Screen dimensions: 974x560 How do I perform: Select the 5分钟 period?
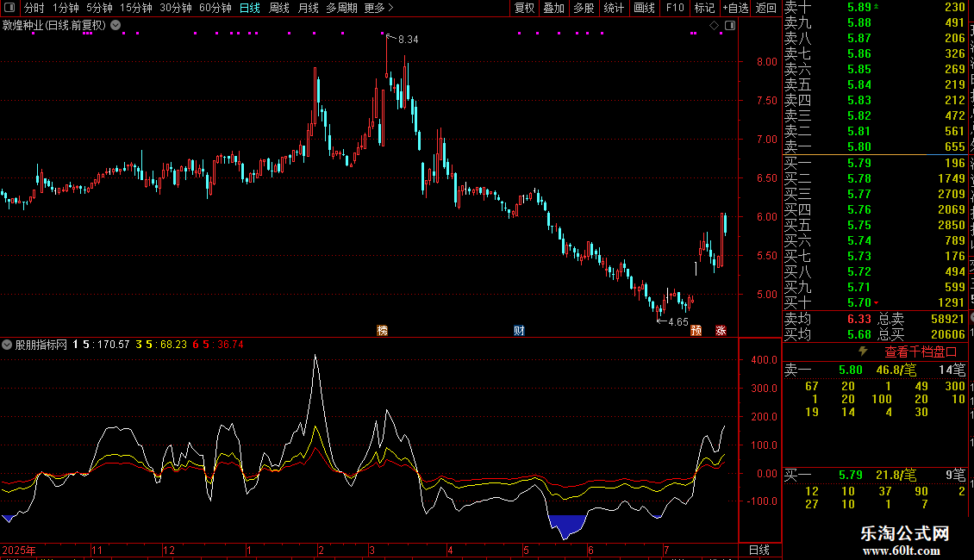99,8
